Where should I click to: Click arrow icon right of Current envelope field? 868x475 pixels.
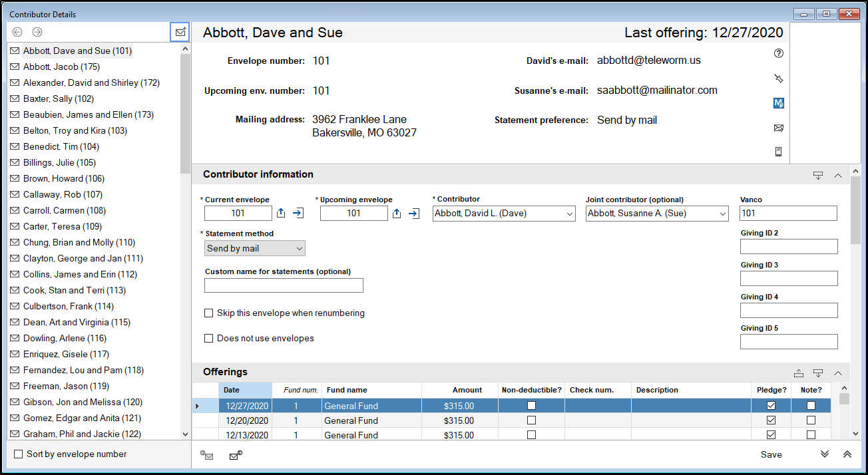pyautogui.click(x=298, y=214)
